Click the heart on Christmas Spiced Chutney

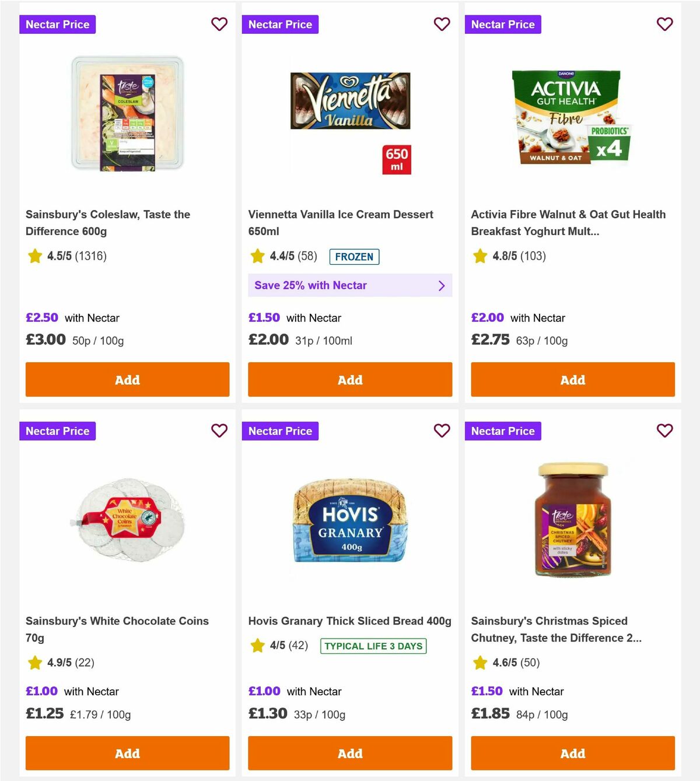click(x=665, y=430)
